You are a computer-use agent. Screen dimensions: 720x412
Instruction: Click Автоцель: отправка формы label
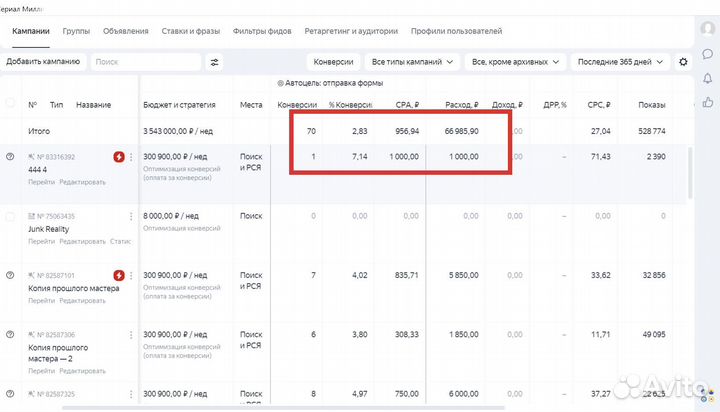(x=330, y=83)
